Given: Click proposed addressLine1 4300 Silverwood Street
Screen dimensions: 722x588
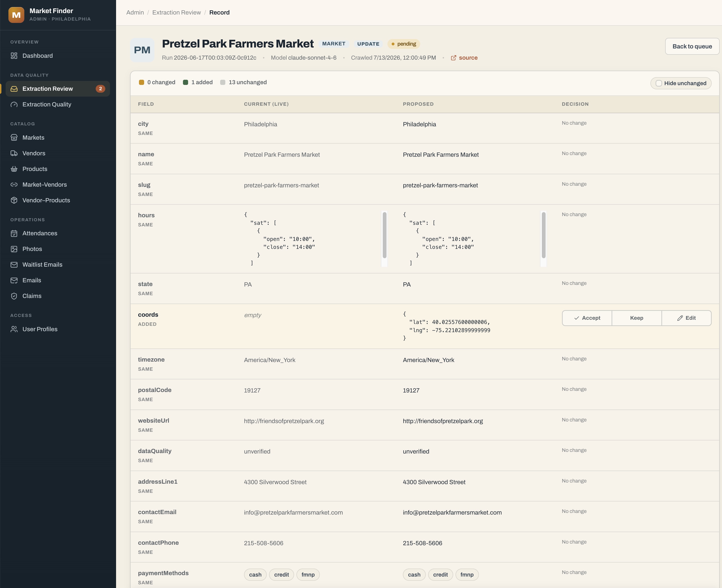Looking at the screenshot, I should 434,482.
